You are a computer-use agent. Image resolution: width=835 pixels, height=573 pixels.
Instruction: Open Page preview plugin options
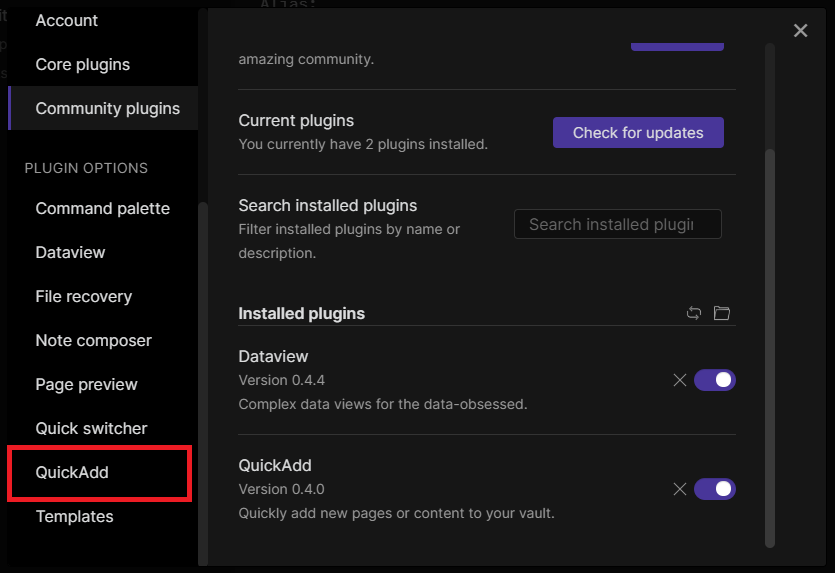[103, 384]
